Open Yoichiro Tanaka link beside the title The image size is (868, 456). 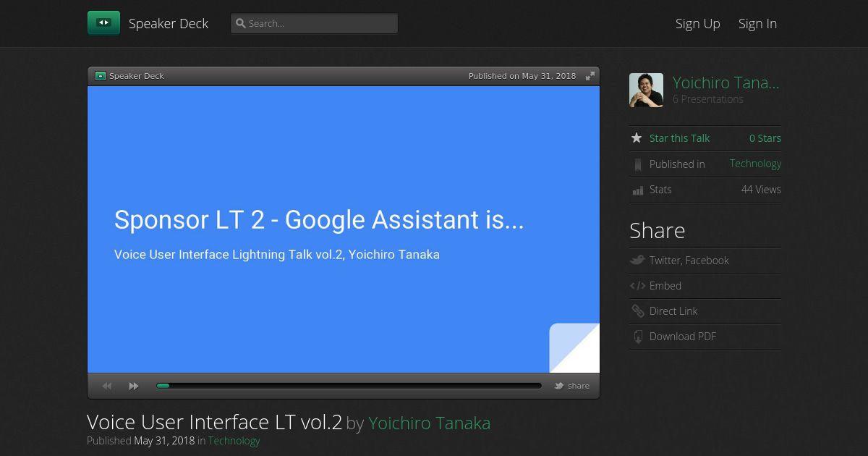430,423
